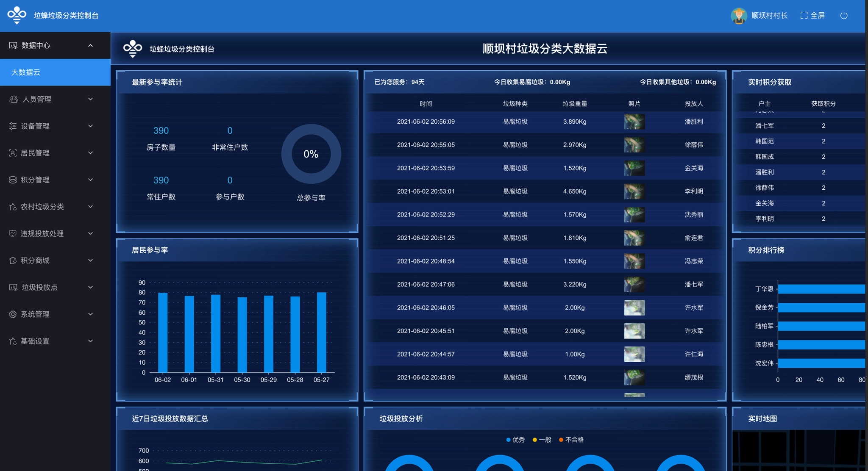Click 丁华恩 bar in 积分排行榜

coord(821,289)
